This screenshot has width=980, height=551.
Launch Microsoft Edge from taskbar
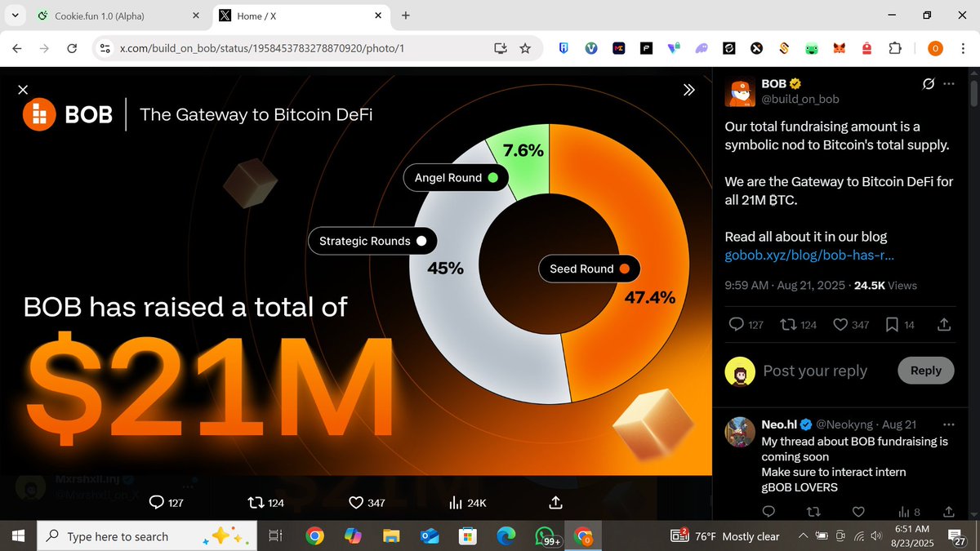506,536
